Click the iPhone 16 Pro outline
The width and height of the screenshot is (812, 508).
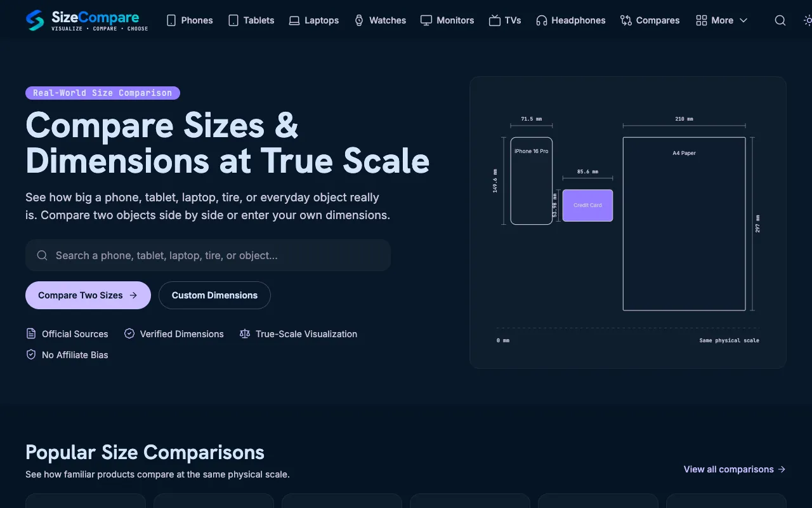point(532,181)
